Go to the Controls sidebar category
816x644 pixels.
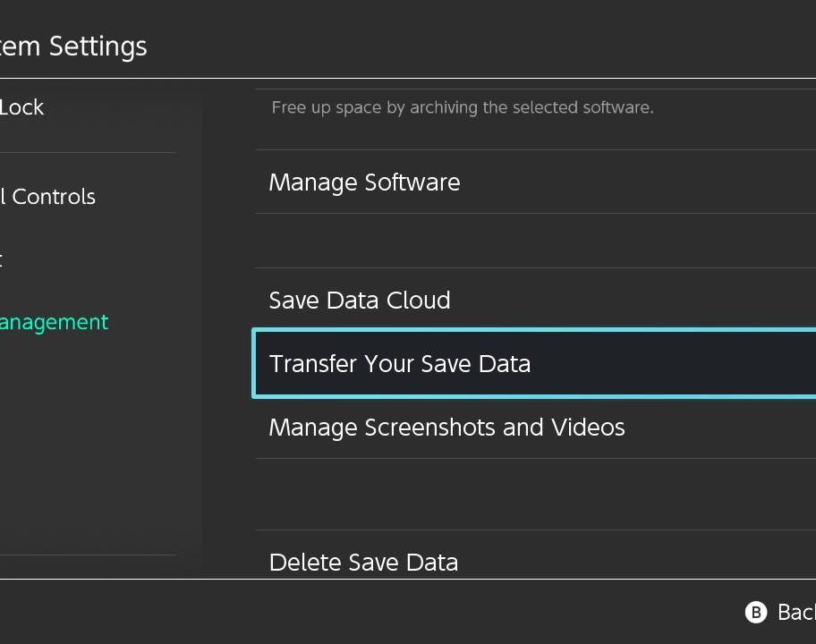coord(48,197)
